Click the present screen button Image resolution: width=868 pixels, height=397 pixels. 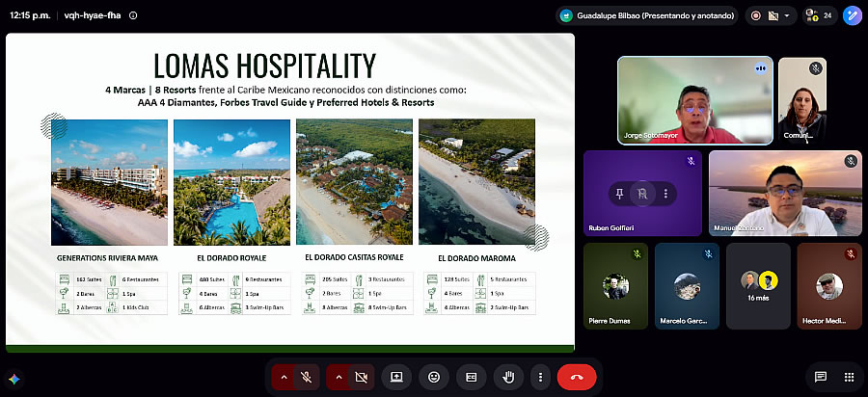click(x=396, y=377)
